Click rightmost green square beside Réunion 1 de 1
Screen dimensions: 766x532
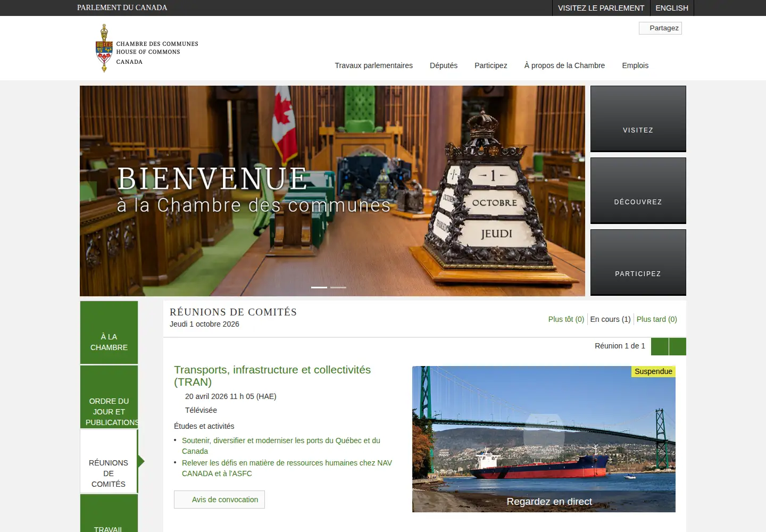tap(678, 346)
